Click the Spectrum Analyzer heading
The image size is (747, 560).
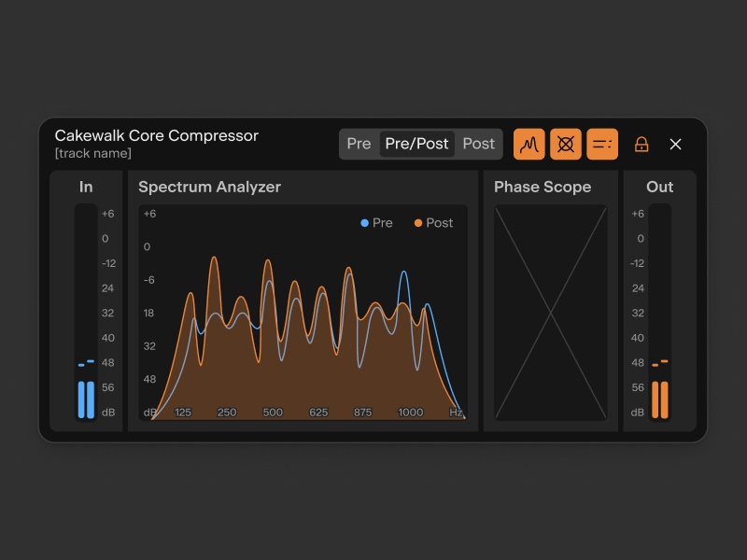click(209, 187)
